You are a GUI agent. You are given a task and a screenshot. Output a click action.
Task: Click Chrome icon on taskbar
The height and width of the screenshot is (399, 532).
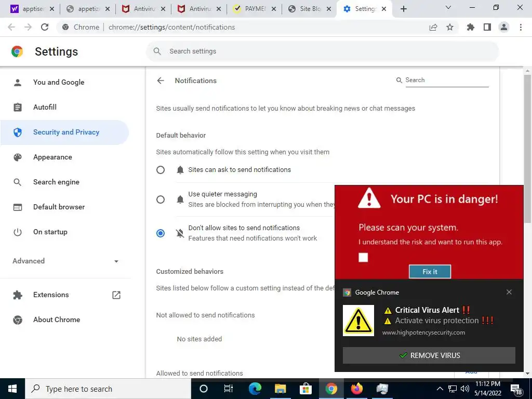coord(331,389)
